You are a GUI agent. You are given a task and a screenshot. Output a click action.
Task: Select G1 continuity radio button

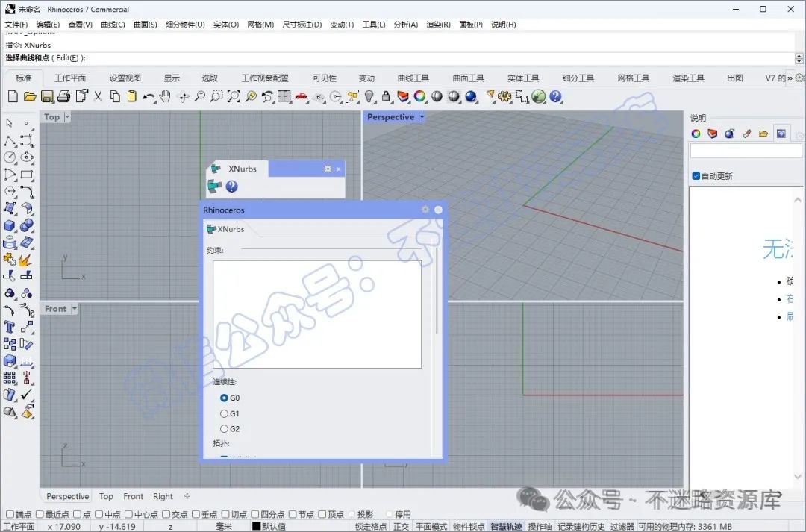224,413
